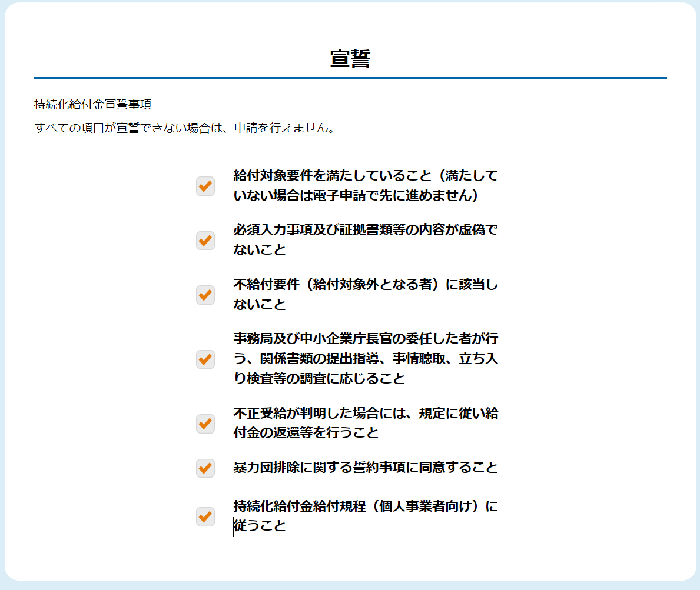Toggle the 持続化給付金給付規程に従うこと checkbox

(x=205, y=516)
